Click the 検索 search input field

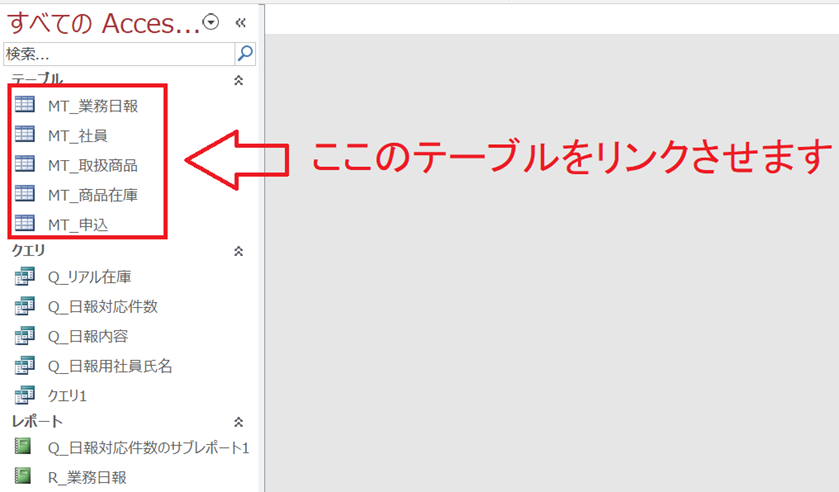[x=118, y=53]
